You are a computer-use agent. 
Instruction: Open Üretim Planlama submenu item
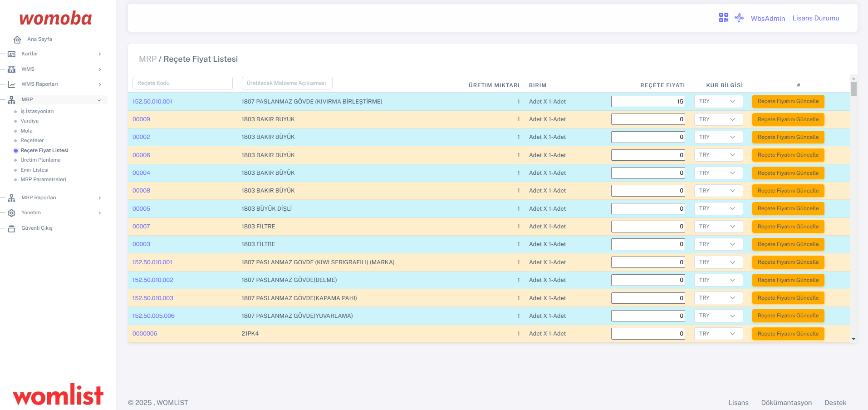[x=40, y=160]
